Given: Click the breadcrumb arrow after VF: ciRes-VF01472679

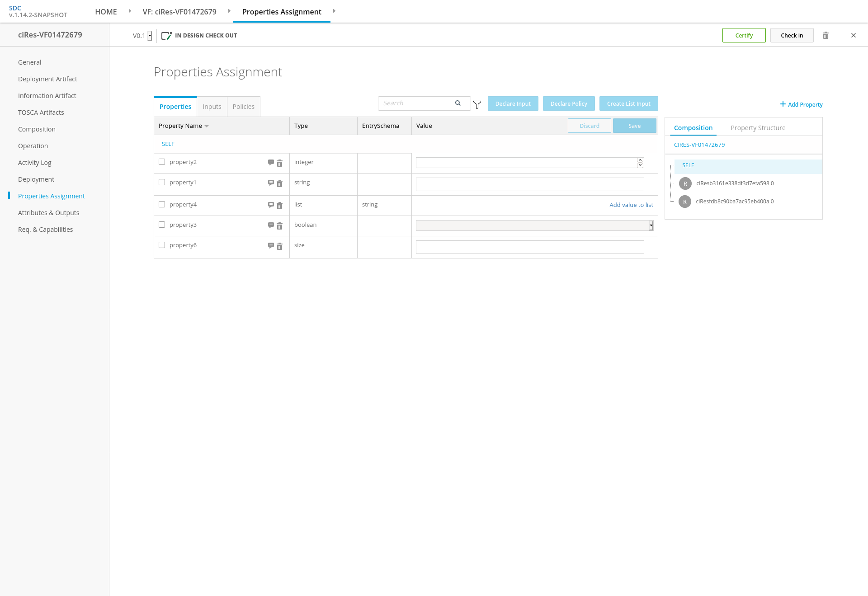Looking at the screenshot, I should (229, 11).
